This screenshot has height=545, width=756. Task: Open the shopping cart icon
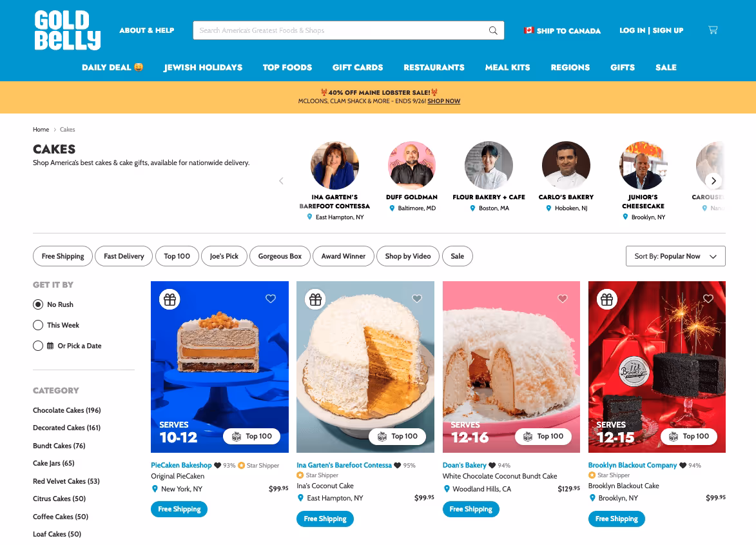(713, 30)
